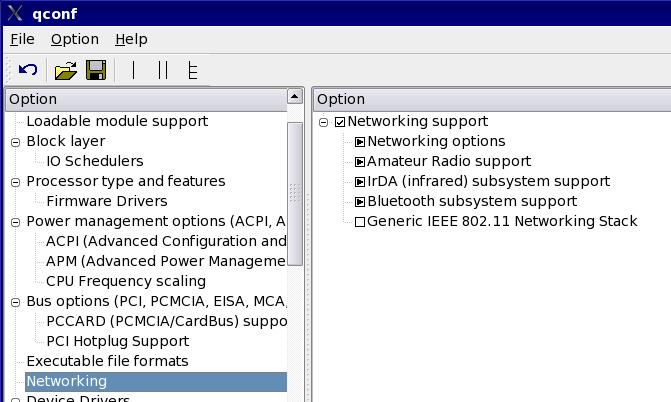Image resolution: width=671 pixels, height=402 pixels.
Task: Collapse Processor type and features node
Action: click(15, 182)
